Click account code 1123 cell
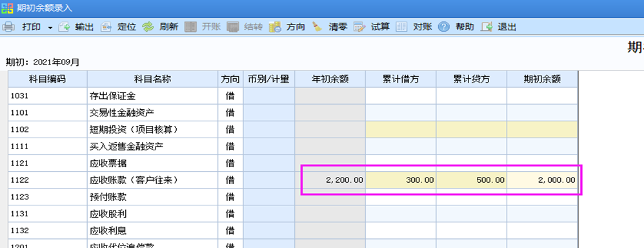Image resolution: width=644 pixels, height=248 pixels. pyautogui.click(x=48, y=196)
